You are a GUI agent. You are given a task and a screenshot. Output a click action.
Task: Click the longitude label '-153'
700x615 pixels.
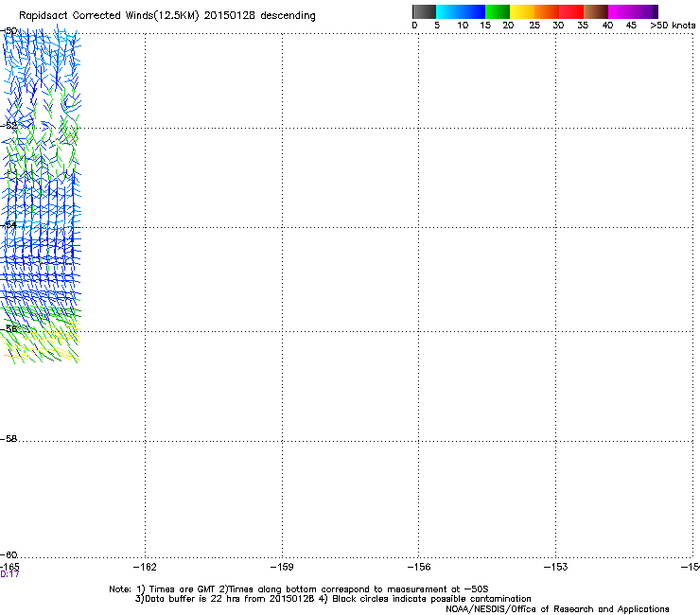[x=556, y=567]
